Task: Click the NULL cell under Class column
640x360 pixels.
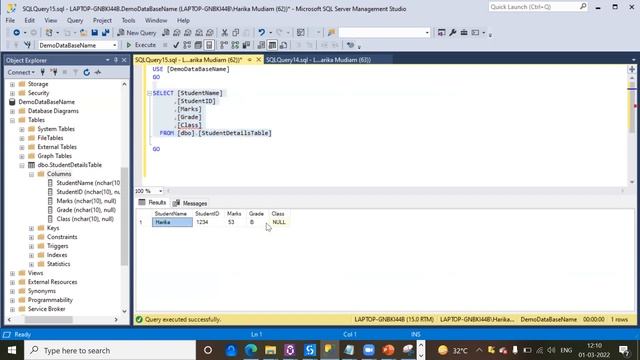Action: pos(279,222)
